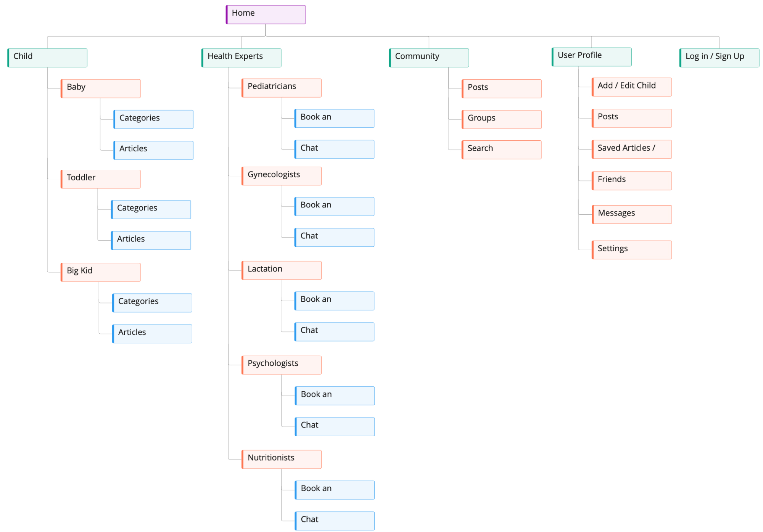Image resolution: width=763 pixels, height=532 pixels.
Task: Open the Health Experts node
Action: 241,58
